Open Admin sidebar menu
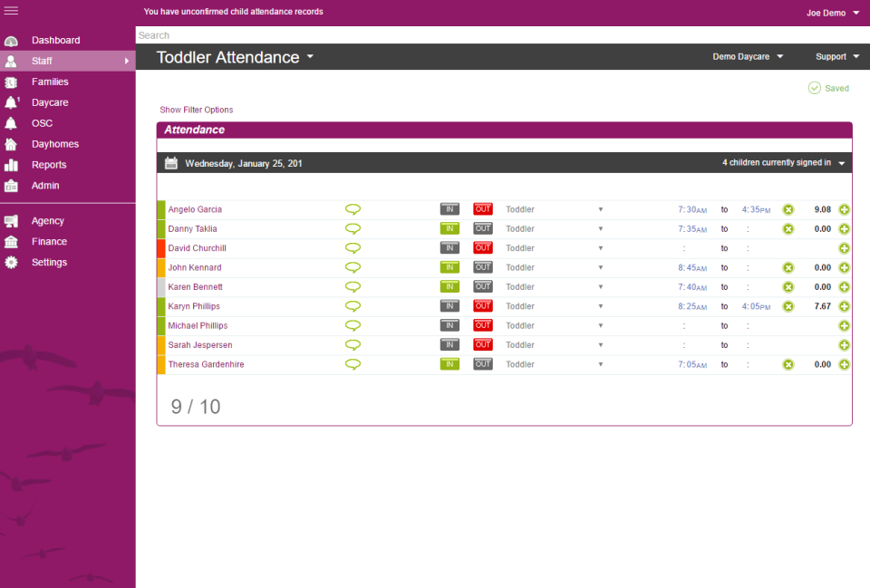Screen dimensions: 870x588 tap(68, 185)
